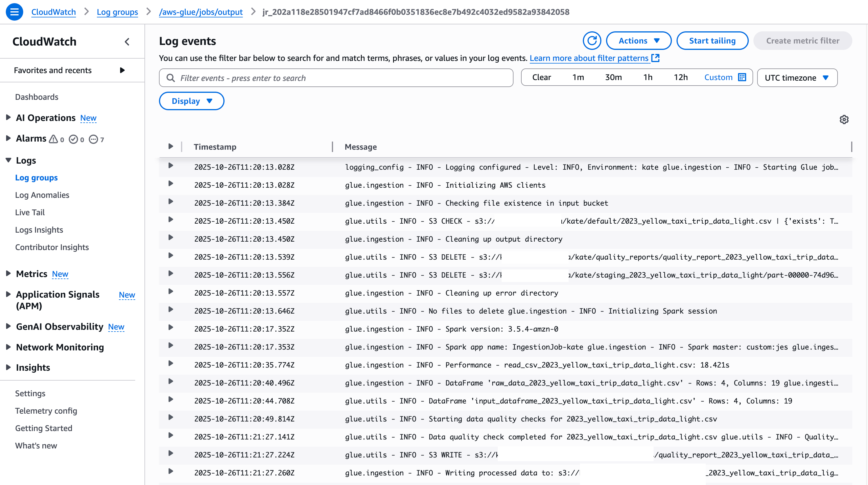Open Logs Insights in the sidebar
The width and height of the screenshot is (868, 485).
(x=39, y=230)
